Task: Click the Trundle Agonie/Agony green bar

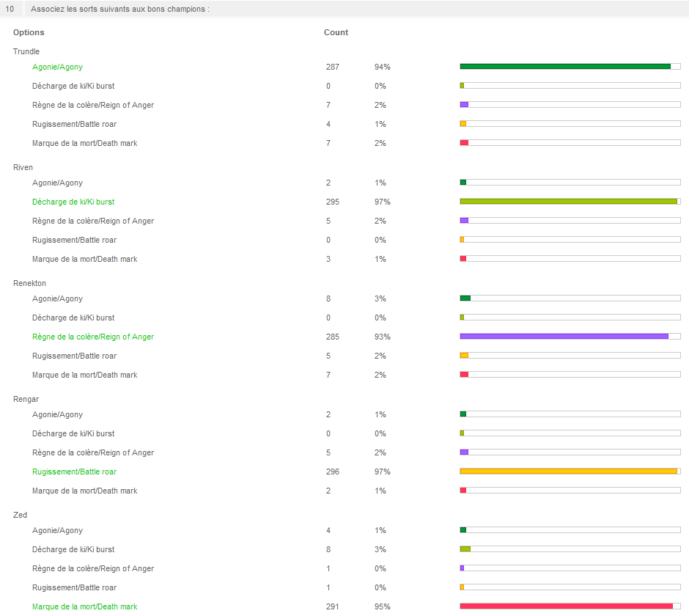Action: (565, 67)
